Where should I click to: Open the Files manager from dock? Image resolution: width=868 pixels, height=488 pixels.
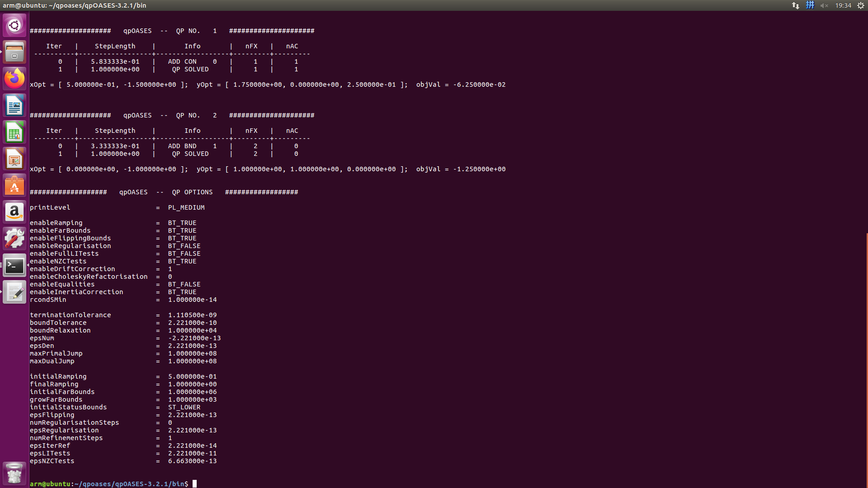(14, 52)
